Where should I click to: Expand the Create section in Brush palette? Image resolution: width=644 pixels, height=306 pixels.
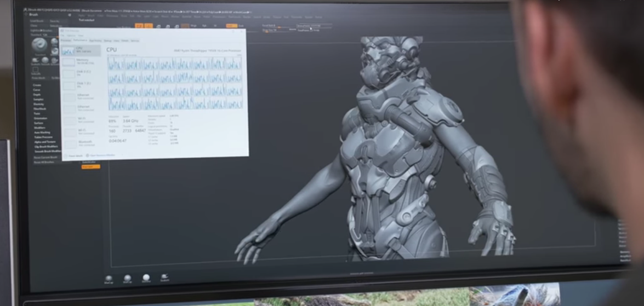[x=37, y=85]
